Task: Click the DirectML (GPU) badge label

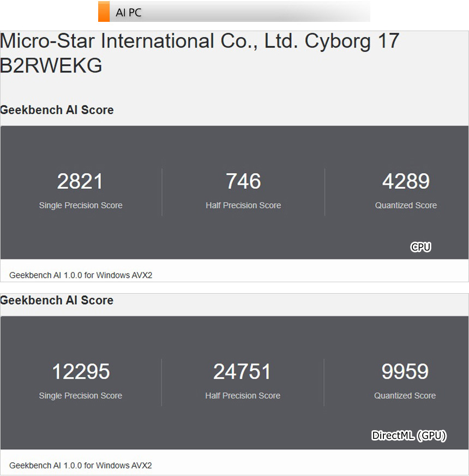Action: 409,436
